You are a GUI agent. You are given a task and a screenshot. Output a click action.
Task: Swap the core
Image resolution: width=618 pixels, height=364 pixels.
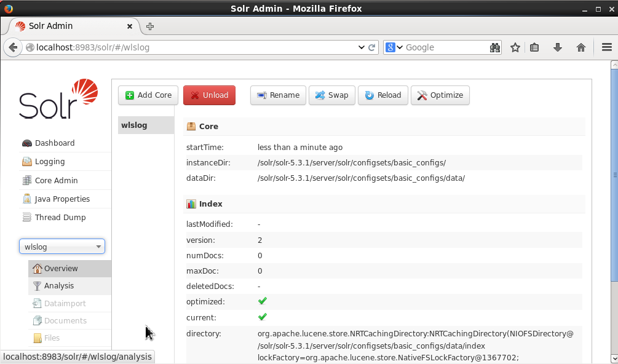tap(332, 95)
